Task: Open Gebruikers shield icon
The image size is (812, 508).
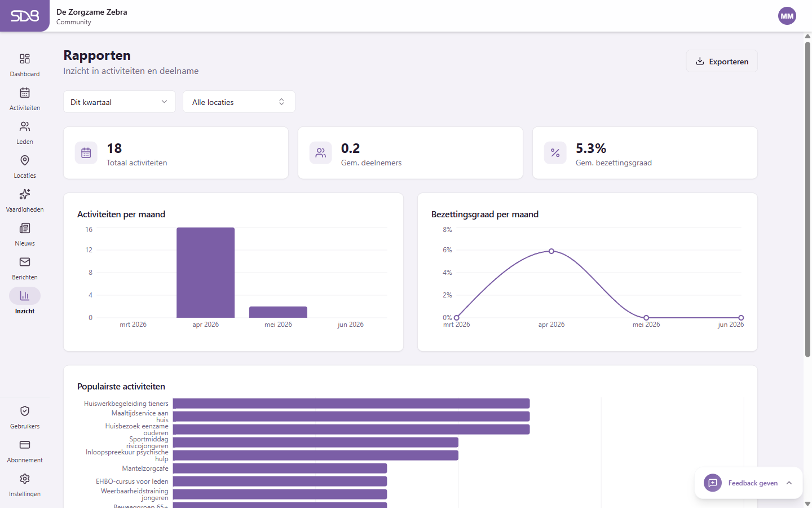Action: [25, 411]
